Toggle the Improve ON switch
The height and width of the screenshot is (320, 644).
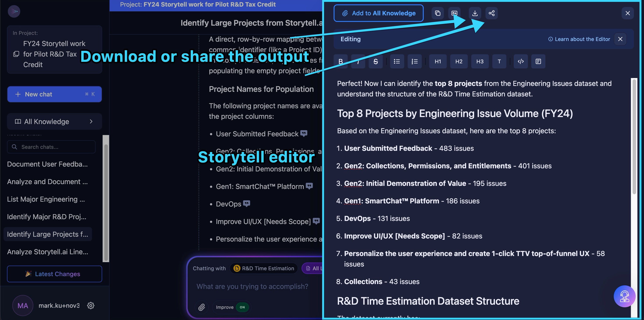click(x=242, y=307)
